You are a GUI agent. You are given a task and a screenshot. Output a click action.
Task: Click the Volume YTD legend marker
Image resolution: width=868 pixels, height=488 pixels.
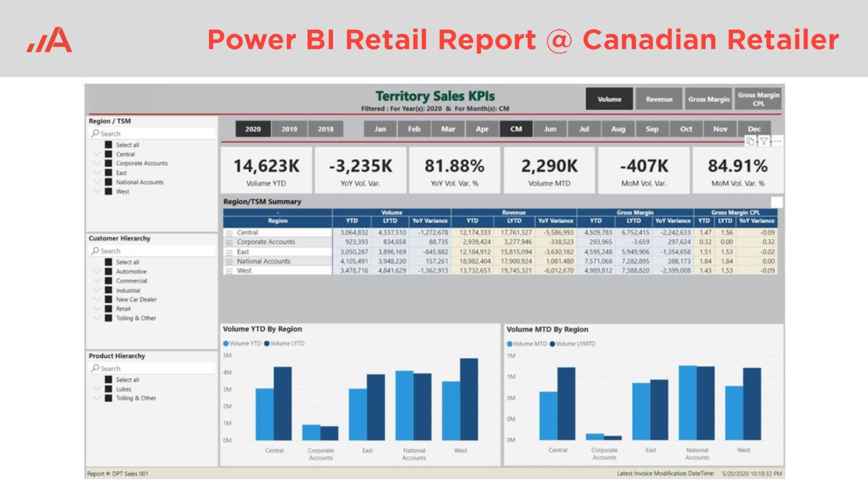226,344
